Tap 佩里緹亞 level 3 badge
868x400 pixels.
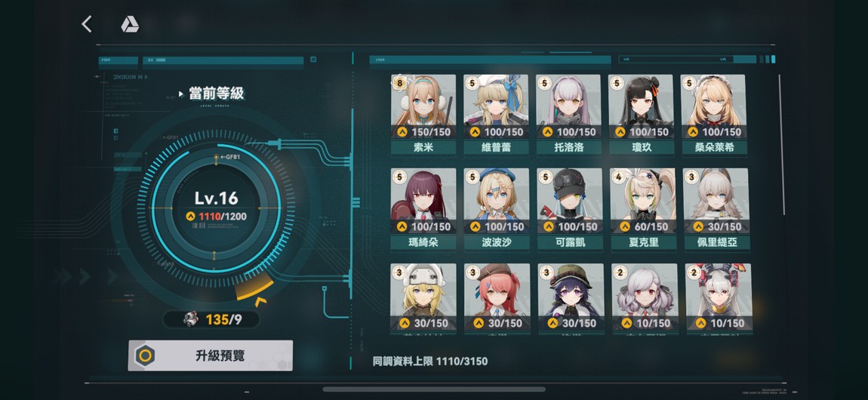[692, 177]
